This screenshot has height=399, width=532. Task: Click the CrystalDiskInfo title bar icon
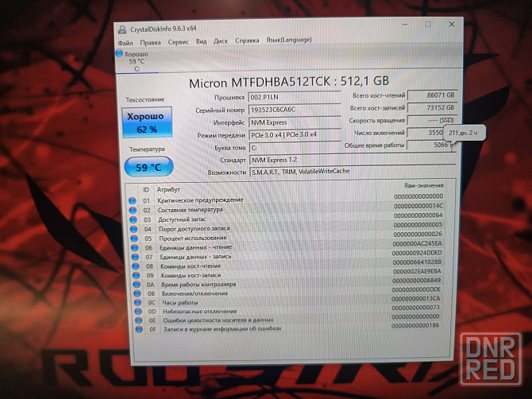[x=122, y=29]
